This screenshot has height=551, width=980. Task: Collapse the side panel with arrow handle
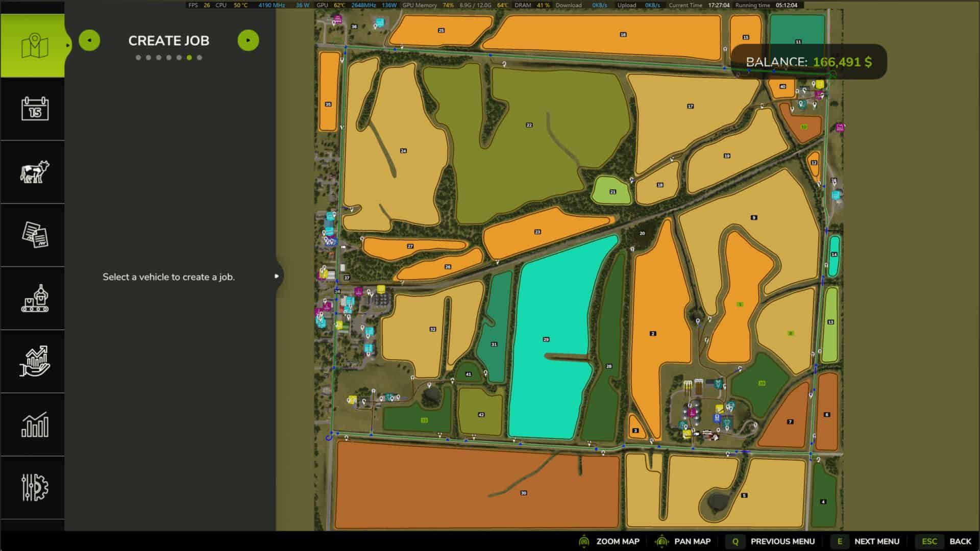(x=277, y=276)
